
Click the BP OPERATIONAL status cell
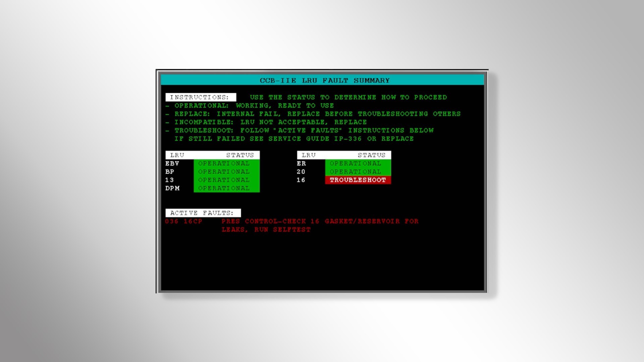point(226,172)
